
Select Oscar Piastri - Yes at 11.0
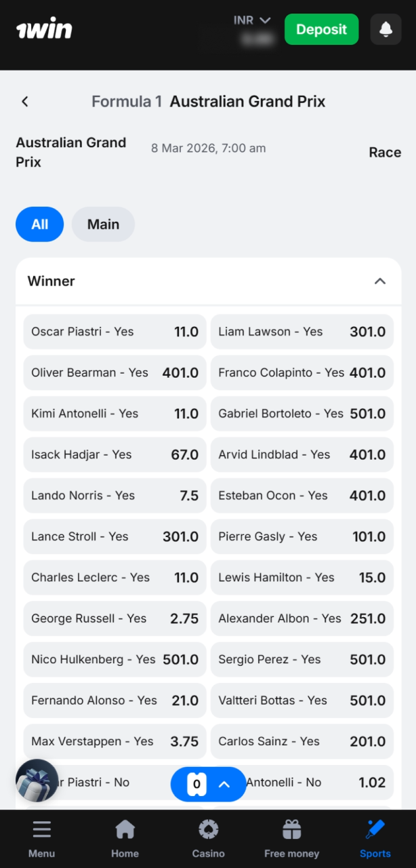pos(115,332)
